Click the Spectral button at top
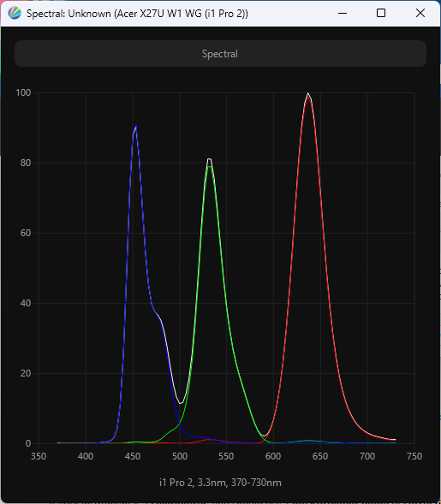This screenshot has width=441, height=504. point(220,54)
